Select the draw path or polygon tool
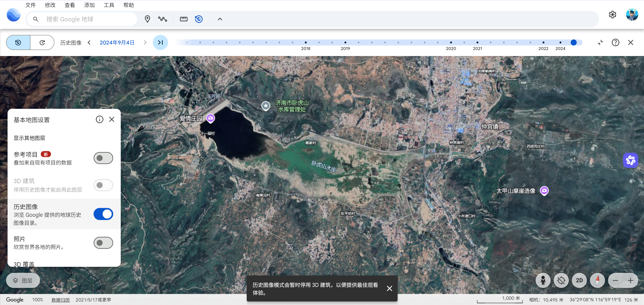This screenshot has height=305, width=644. click(x=163, y=19)
